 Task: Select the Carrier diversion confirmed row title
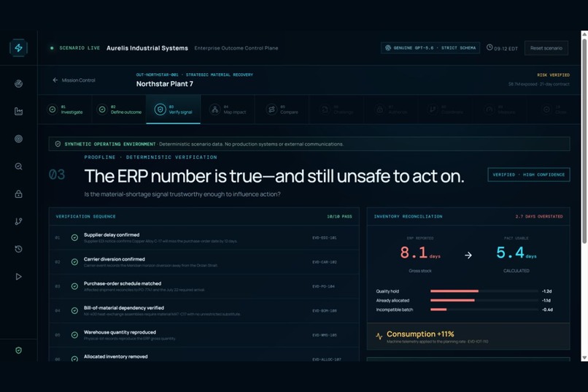click(115, 259)
